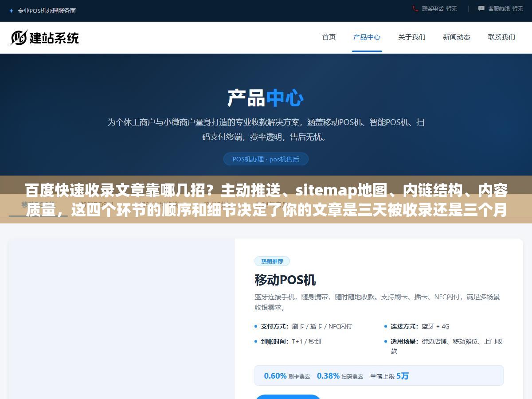Navigate to 联系我们
The image size is (532, 399).
(x=501, y=37)
